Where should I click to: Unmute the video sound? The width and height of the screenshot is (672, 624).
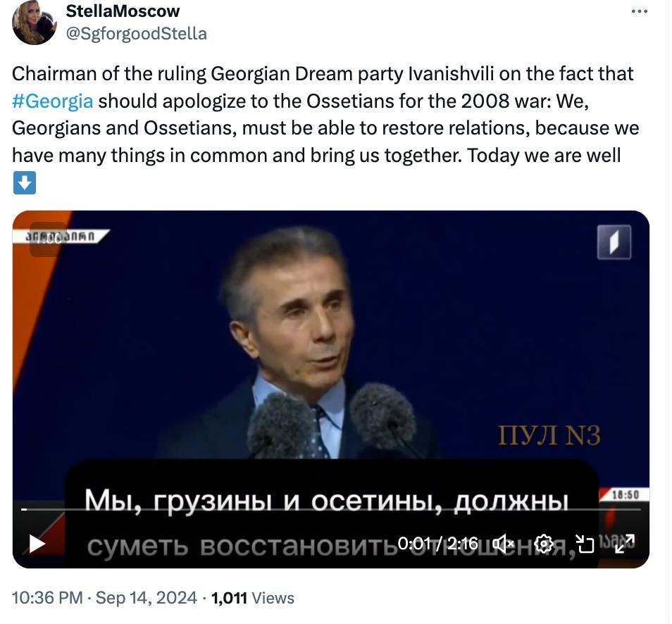coord(503,544)
